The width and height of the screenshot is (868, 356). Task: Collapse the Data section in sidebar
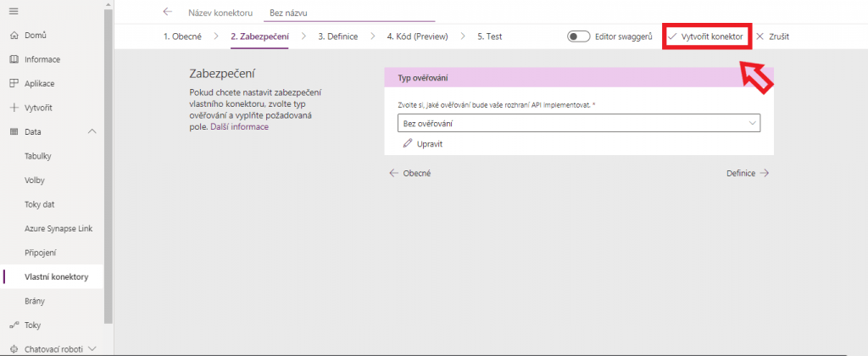[92, 131]
